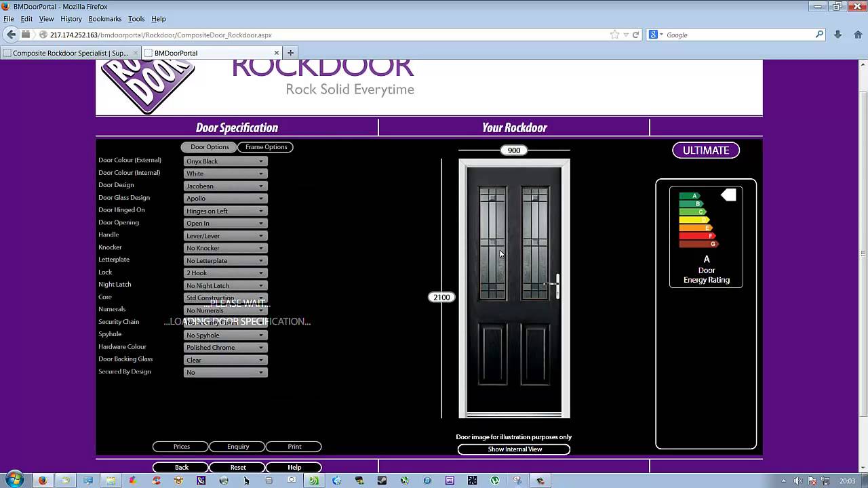
Task: Open Handle Lever/Lever dropdown
Action: [225, 236]
